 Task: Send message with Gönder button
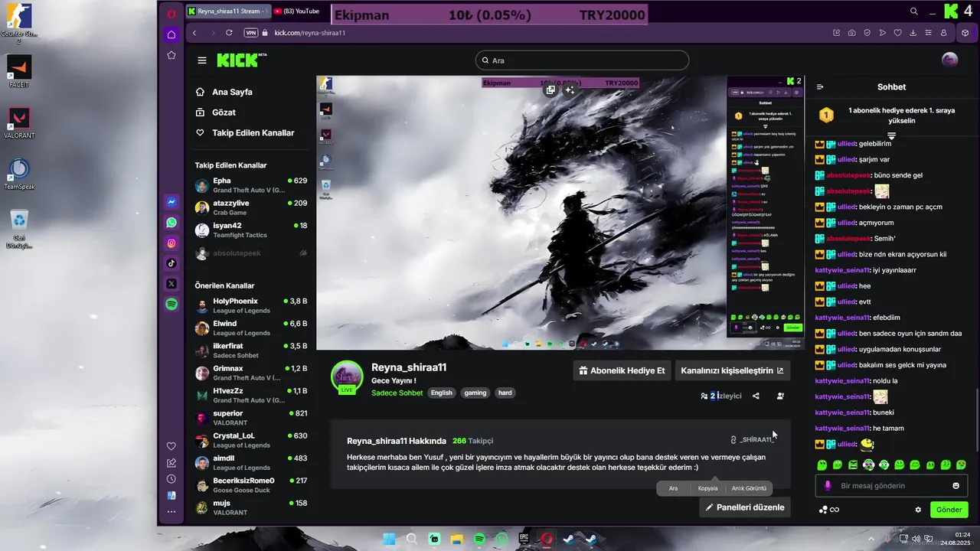949,510
